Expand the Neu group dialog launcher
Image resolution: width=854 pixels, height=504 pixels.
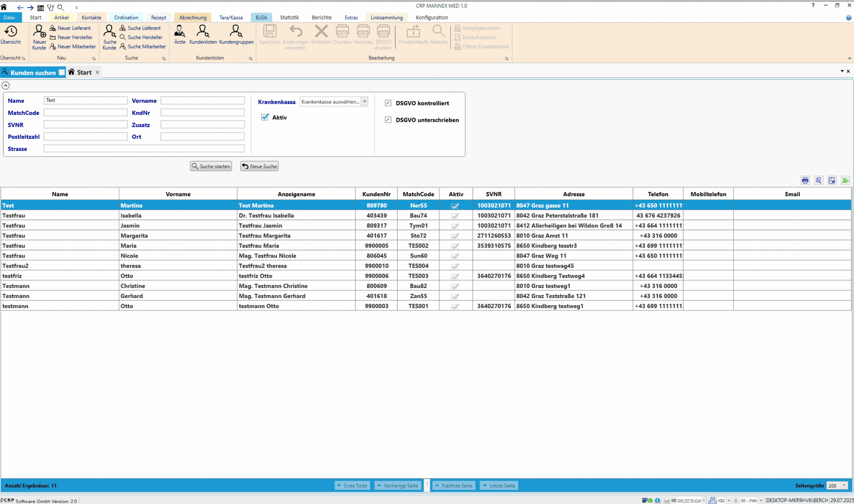[94, 58]
